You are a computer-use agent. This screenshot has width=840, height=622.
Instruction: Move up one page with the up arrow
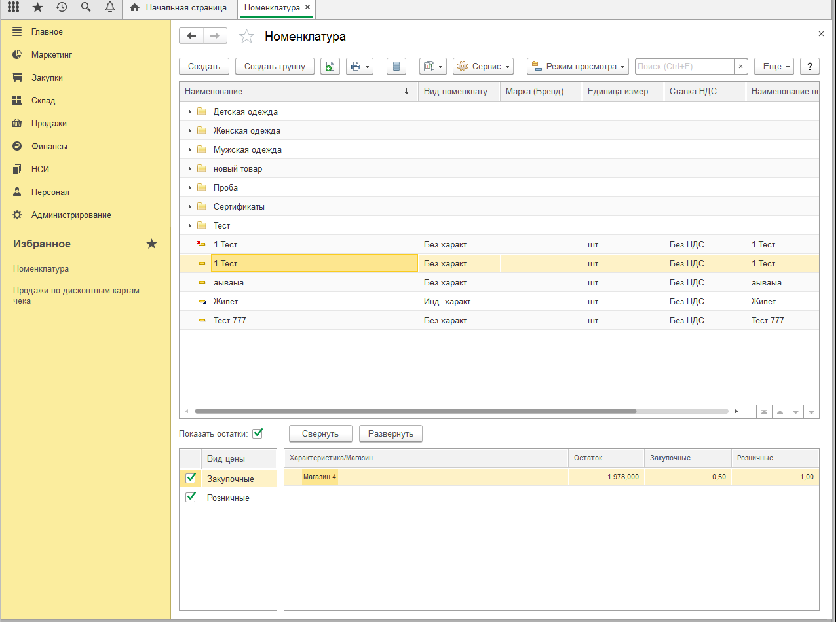[x=780, y=412]
